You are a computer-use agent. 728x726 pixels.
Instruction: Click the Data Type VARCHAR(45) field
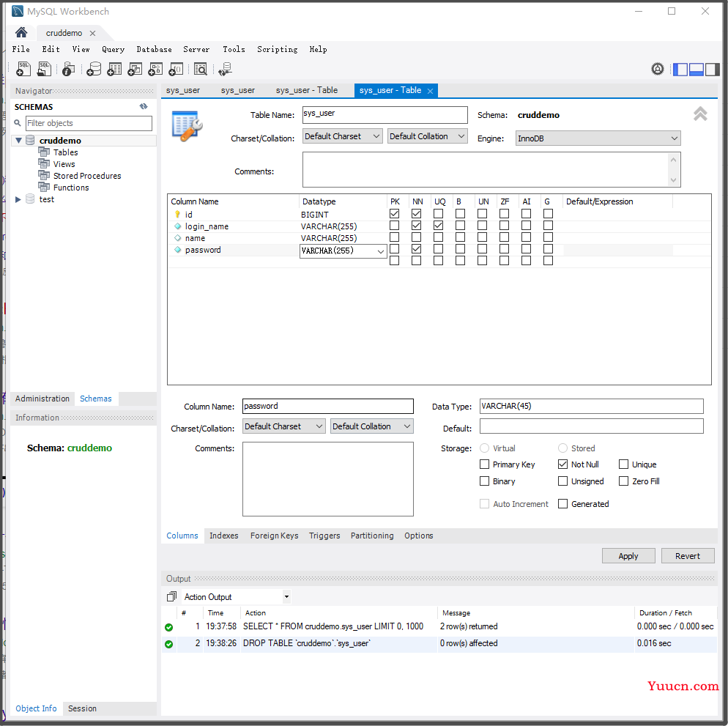pyautogui.click(x=591, y=406)
